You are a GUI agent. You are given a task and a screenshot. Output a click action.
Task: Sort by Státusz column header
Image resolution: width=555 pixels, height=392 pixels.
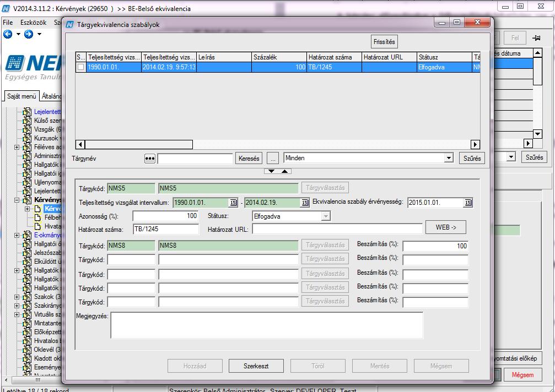click(x=445, y=57)
